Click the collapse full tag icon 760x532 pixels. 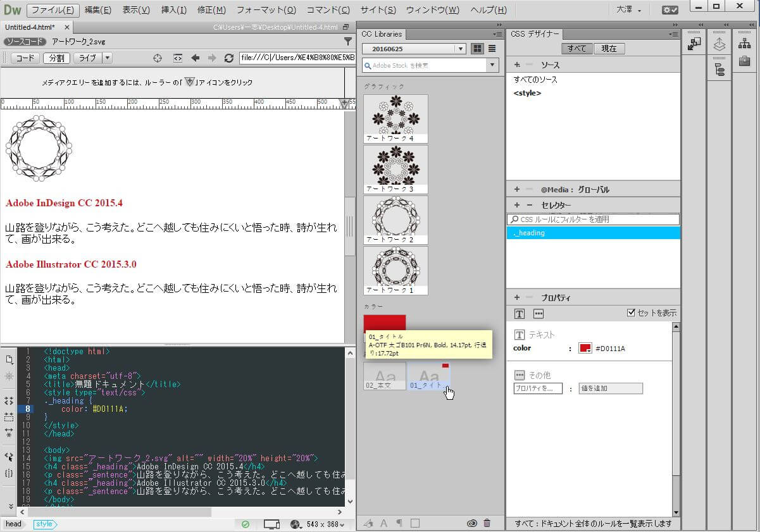click(9, 401)
